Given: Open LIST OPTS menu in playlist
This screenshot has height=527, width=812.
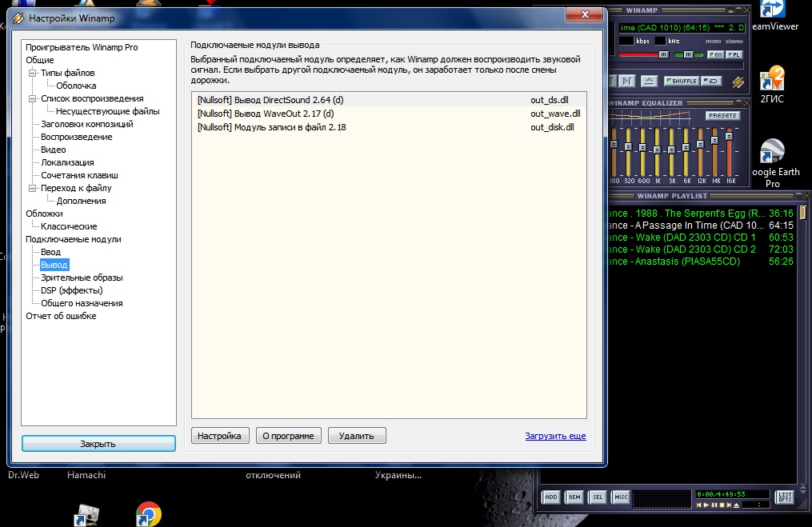Looking at the screenshot, I should (x=785, y=497).
